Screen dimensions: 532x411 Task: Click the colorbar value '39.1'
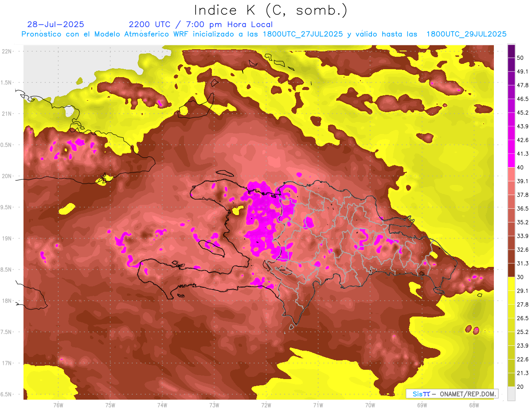[523, 181]
